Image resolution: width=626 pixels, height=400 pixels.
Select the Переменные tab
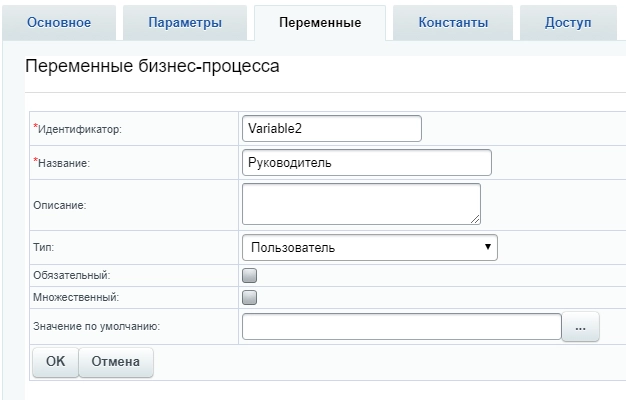[x=320, y=22]
